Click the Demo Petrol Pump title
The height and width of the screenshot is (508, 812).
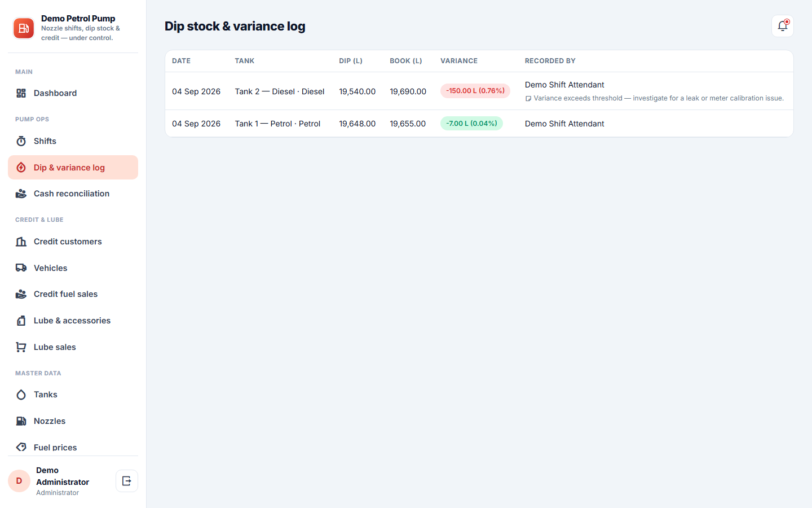click(x=78, y=19)
